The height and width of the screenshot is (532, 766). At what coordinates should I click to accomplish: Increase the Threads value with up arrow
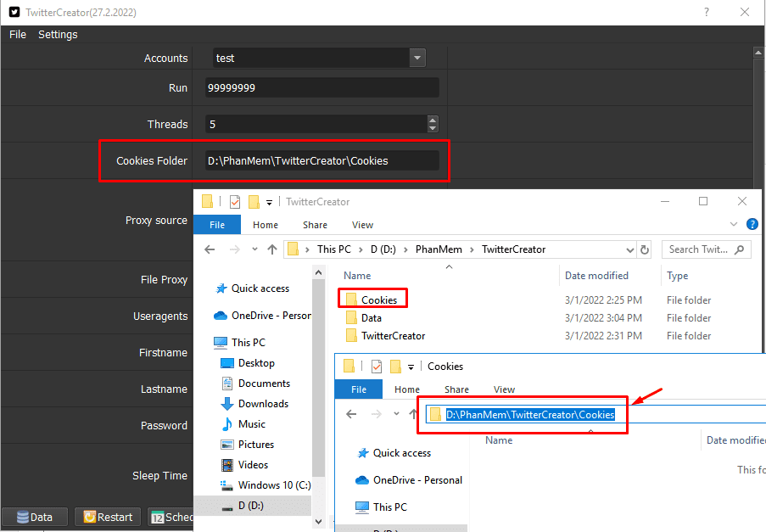[x=433, y=120]
